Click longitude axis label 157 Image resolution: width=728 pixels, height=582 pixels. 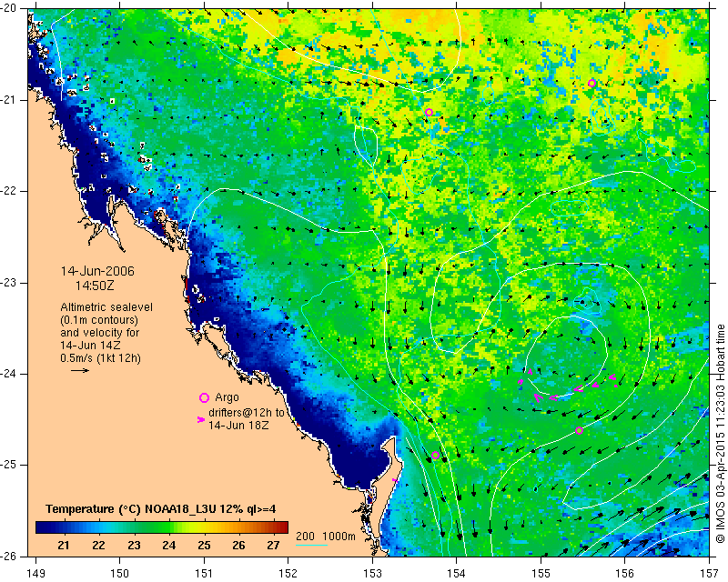coord(710,574)
